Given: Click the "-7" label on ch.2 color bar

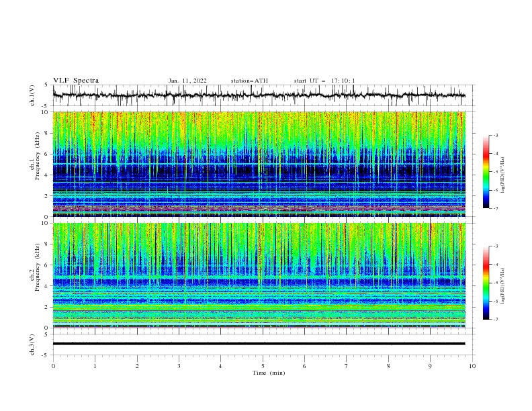Looking at the screenshot, I should tap(495, 320).
